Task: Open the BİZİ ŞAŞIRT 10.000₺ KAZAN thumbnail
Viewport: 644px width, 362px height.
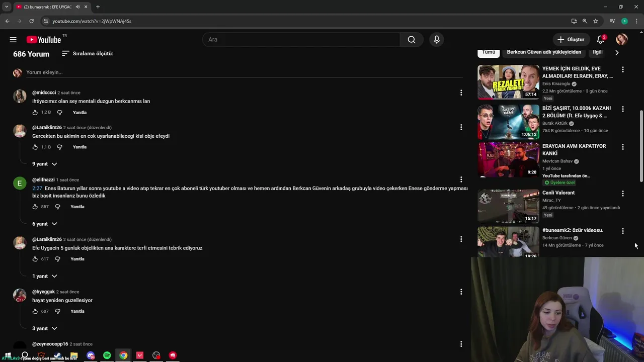Action: [x=508, y=122]
